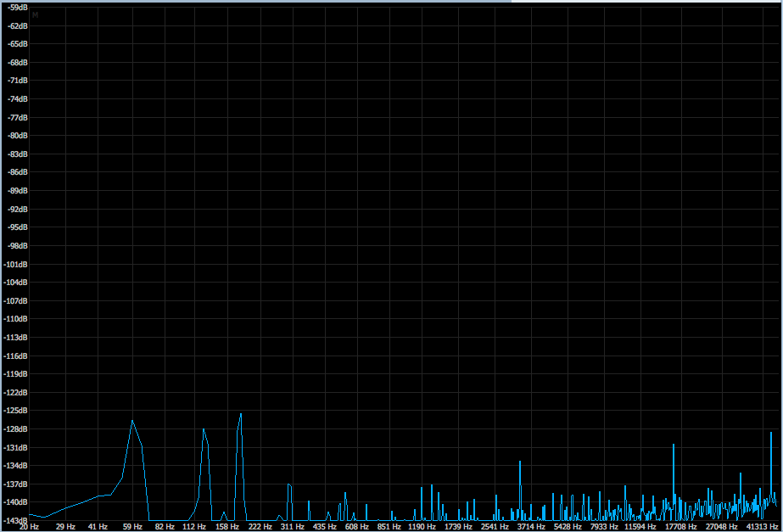This screenshot has height=532, width=783.
Task: Click the -98dB level label
Action: (18, 246)
